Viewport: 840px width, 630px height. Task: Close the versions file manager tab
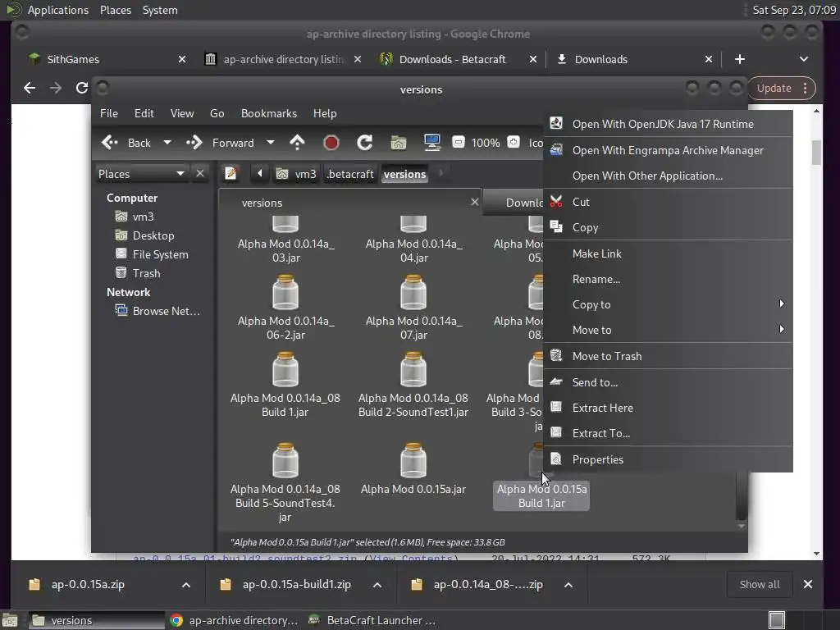pyautogui.click(x=475, y=202)
